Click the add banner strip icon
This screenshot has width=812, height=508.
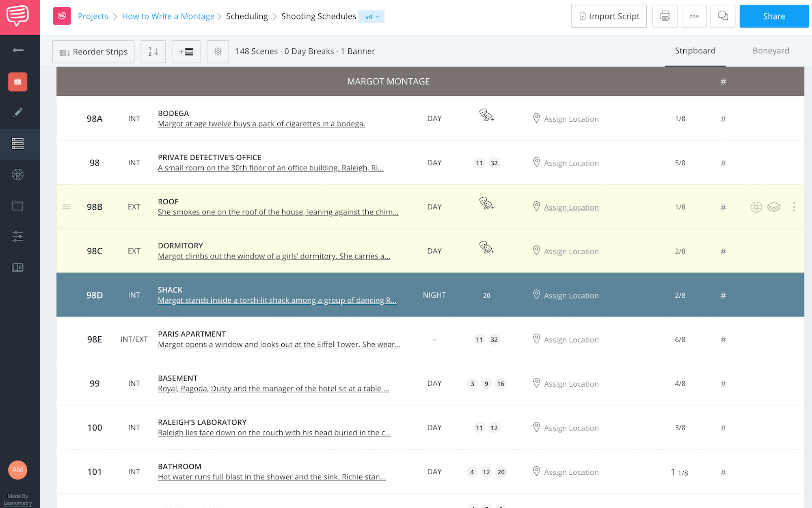coord(186,52)
